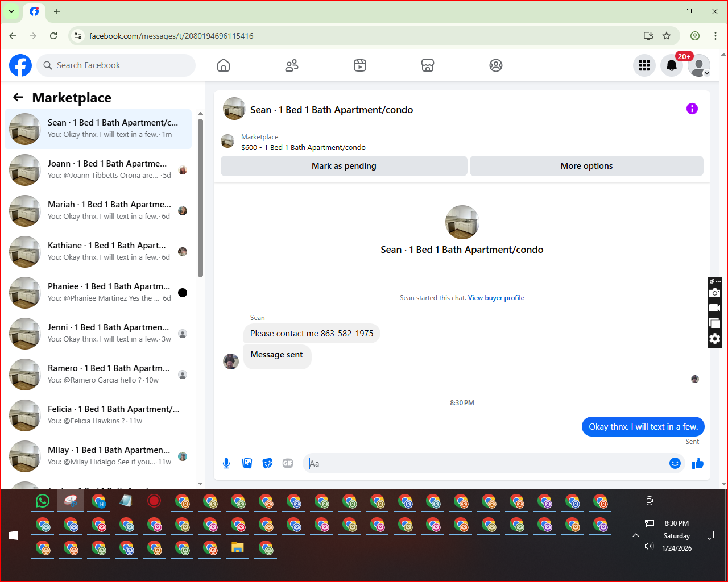Open the emoji picker smiley
This screenshot has height=582, width=728.
click(675, 463)
